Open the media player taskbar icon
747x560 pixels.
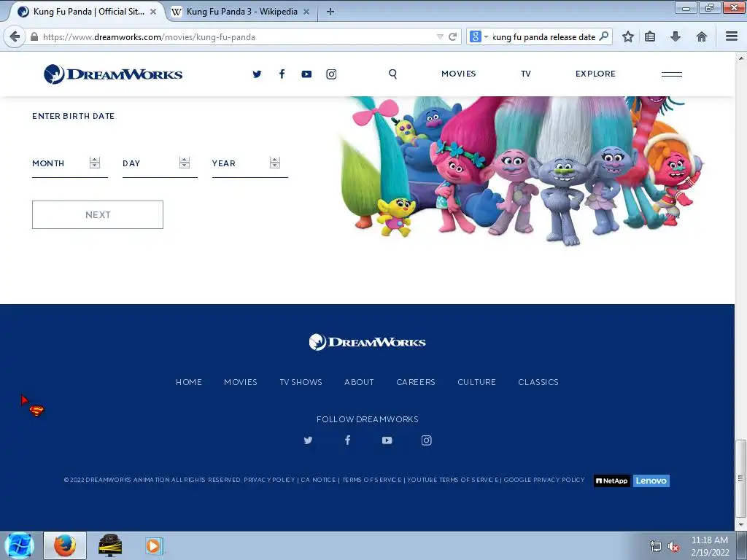(x=154, y=545)
